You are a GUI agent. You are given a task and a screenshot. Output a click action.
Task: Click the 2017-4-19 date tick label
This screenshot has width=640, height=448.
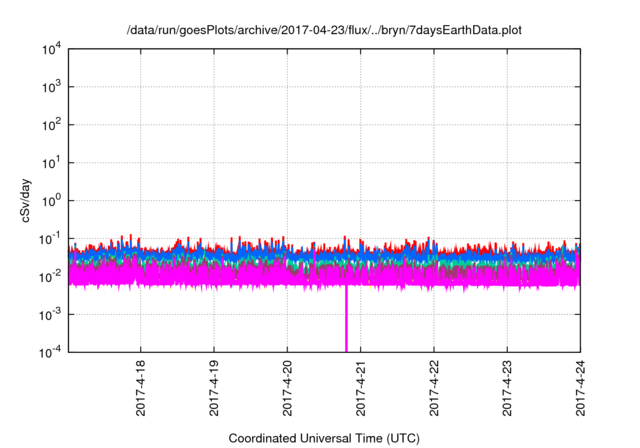coord(214,388)
